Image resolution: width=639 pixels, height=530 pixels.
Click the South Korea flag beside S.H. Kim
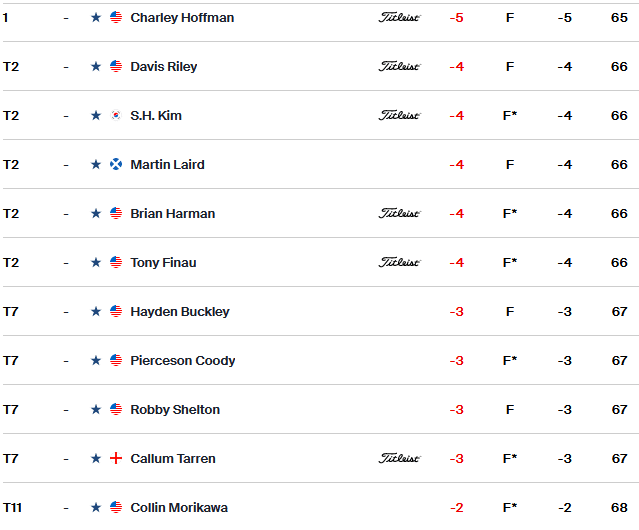(116, 116)
